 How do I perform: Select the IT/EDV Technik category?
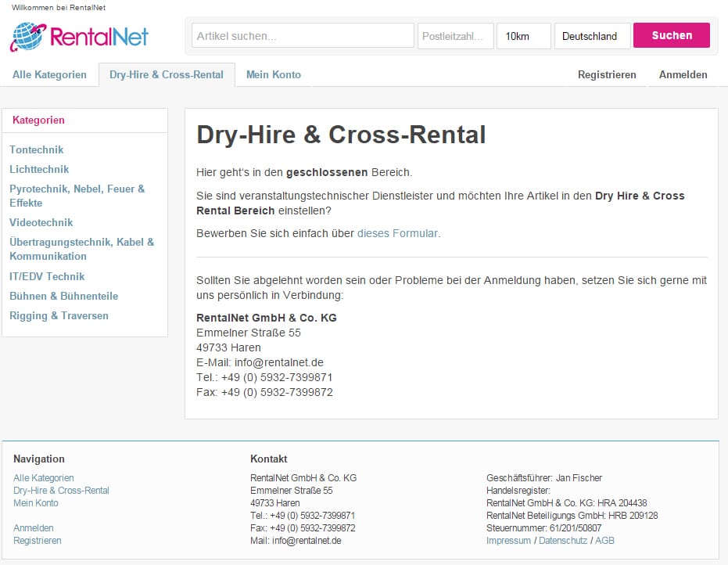[x=47, y=276]
